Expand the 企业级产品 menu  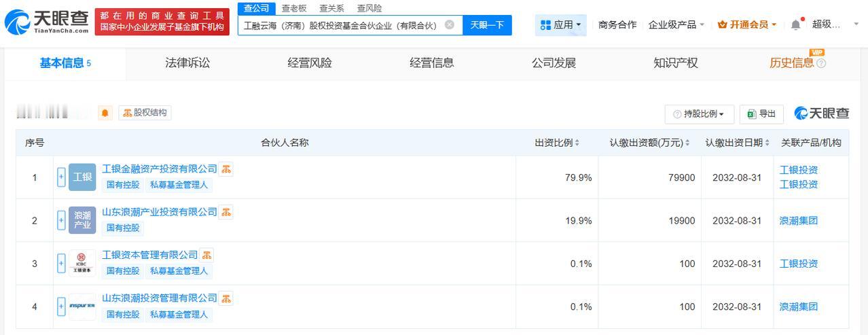pyautogui.click(x=676, y=25)
